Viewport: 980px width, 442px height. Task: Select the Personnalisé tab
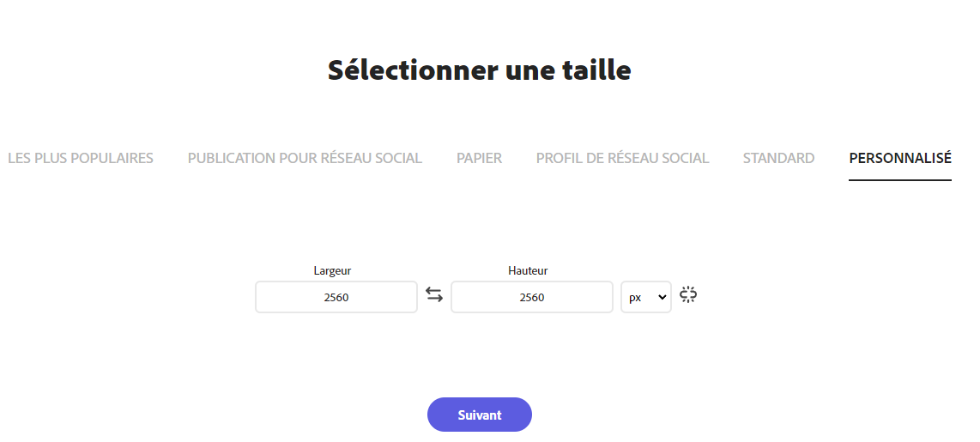tap(899, 158)
